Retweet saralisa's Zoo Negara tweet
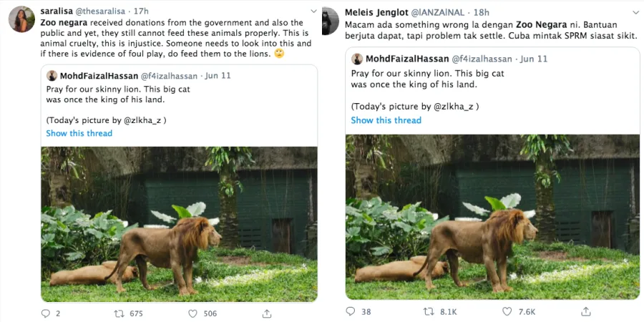Screen dimensions: 644x322 (119, 313)
